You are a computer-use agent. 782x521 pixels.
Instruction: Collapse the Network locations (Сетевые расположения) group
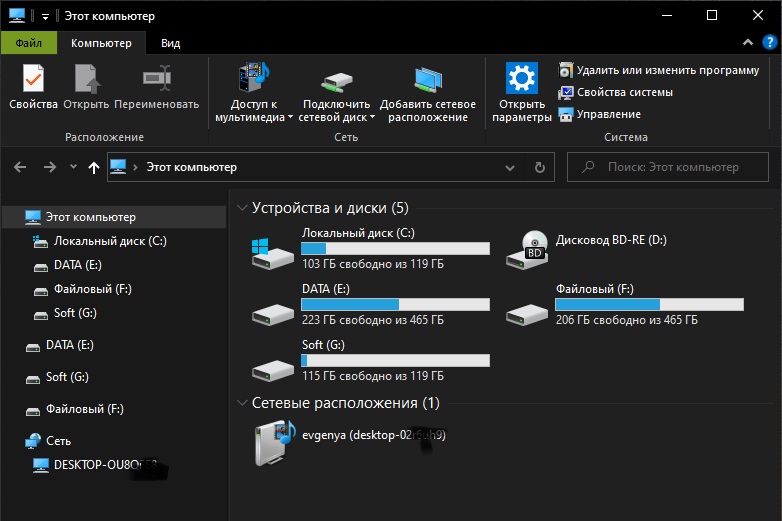(x=241, y=403)
